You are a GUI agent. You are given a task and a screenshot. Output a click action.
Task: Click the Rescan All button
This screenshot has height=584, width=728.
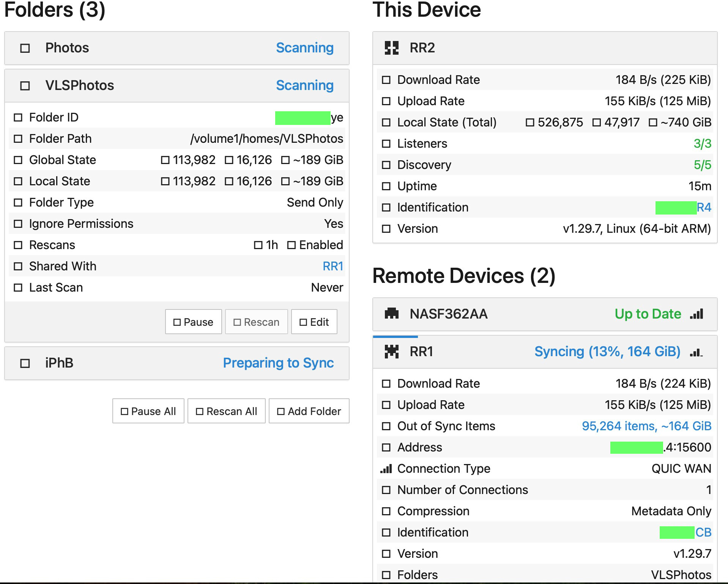point(227,411)
